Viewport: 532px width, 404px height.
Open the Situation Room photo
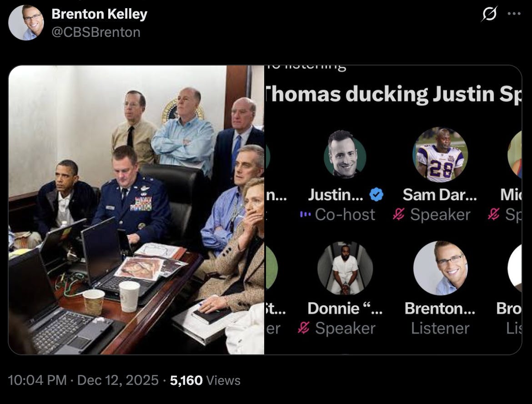[136, 210]
